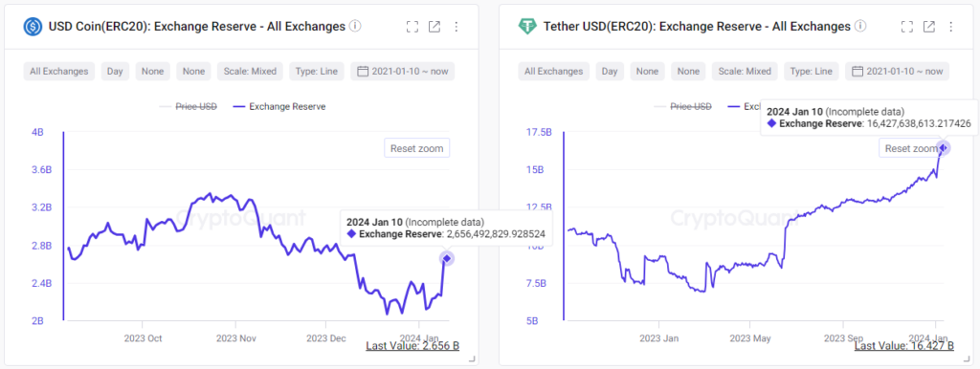Open more options menu for USD Coin chart

pyautogui.click(x=457, y=26)
